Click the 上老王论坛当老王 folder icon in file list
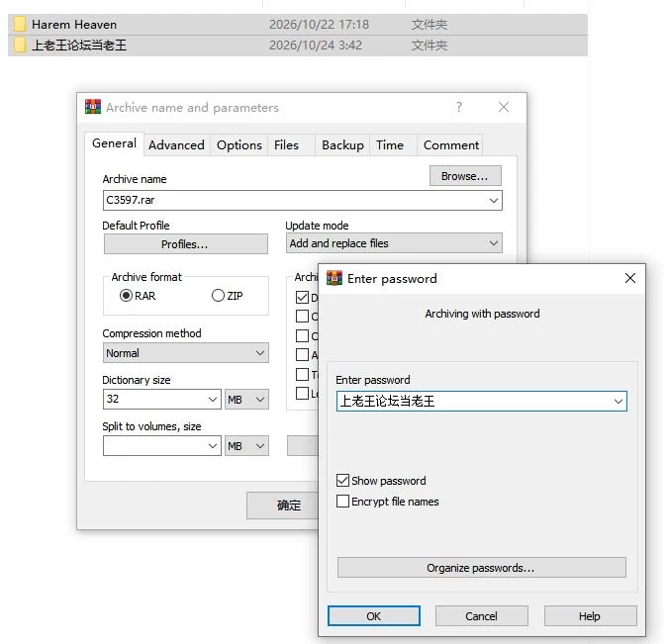 [20, 45]
